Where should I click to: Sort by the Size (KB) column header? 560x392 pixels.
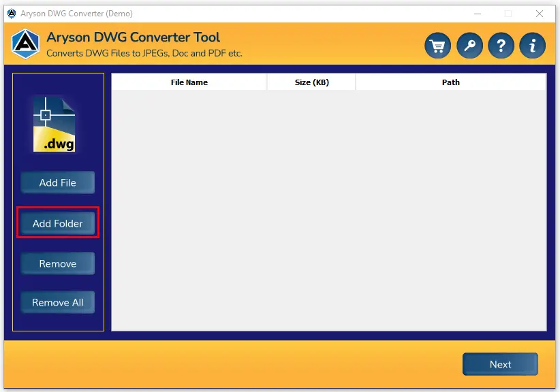pyautogui.click(x=311, y=82)
